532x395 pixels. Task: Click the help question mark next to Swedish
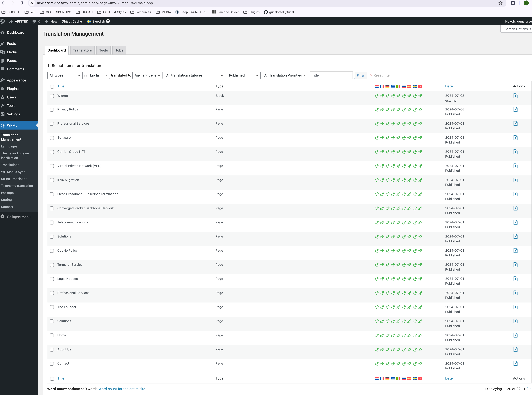(x=108, y=21)
